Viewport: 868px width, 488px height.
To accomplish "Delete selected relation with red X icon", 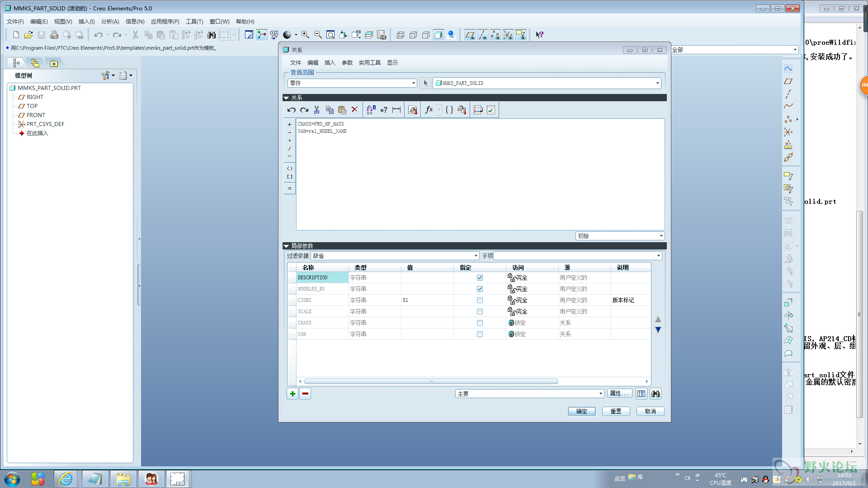I will click(x=355, y=110).
